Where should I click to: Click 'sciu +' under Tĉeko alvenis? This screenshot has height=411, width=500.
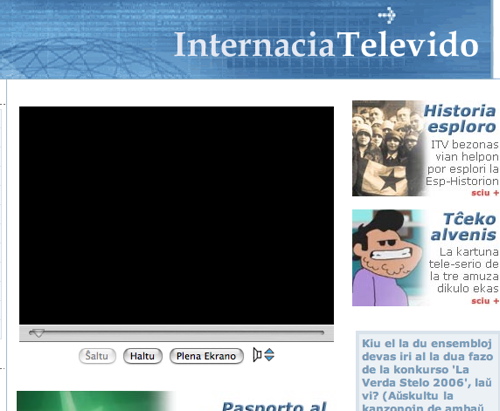click(x=485, y=301)
